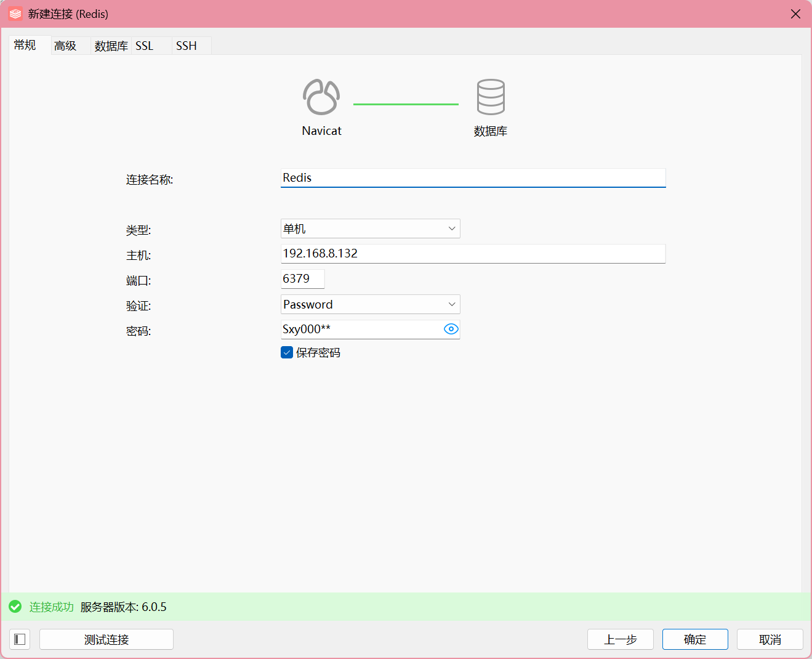Screen dimensions: 812x659
Task: Click the Navicat caption under the logo
Action: point(321,131)
